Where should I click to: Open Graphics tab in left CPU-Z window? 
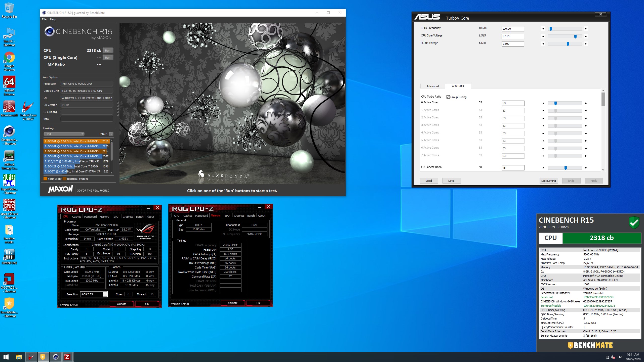(x=128, y=217)
